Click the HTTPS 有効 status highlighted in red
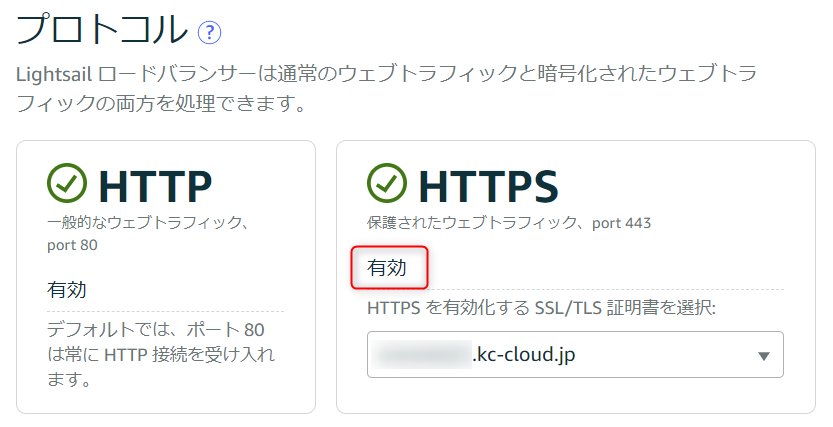The image size is (833, 427). (387, 268)
